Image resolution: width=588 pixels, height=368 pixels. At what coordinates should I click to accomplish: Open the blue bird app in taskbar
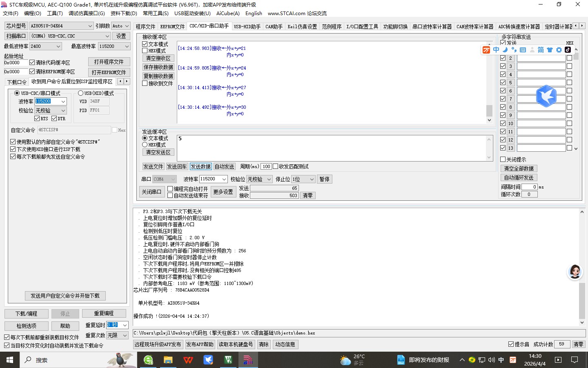pos(208,360)
